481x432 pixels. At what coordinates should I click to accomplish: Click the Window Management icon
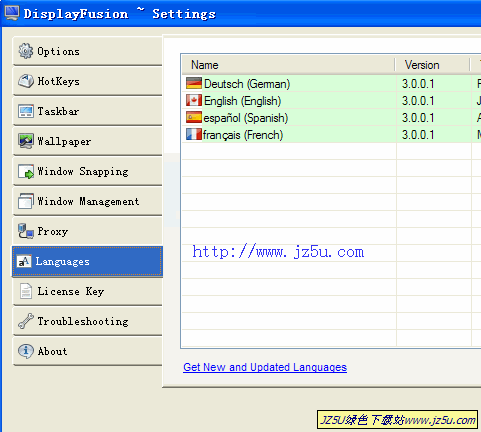(26, 201)
